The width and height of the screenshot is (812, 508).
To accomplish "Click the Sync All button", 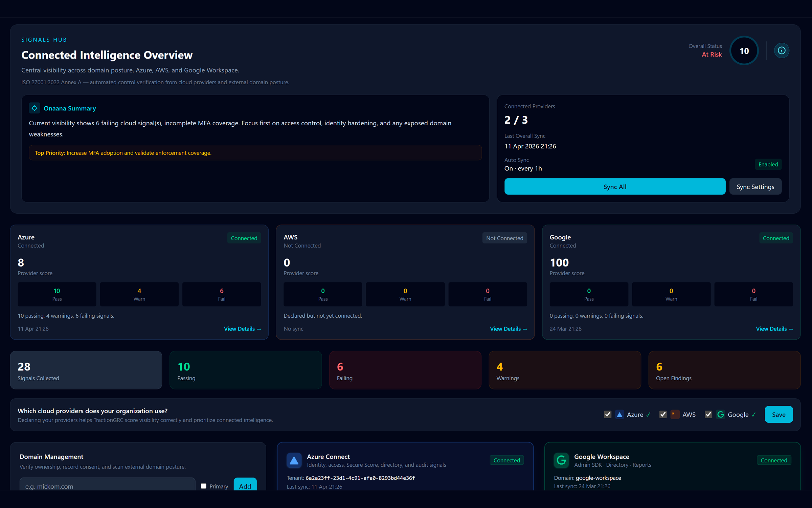I will click(x=615, y=187).
